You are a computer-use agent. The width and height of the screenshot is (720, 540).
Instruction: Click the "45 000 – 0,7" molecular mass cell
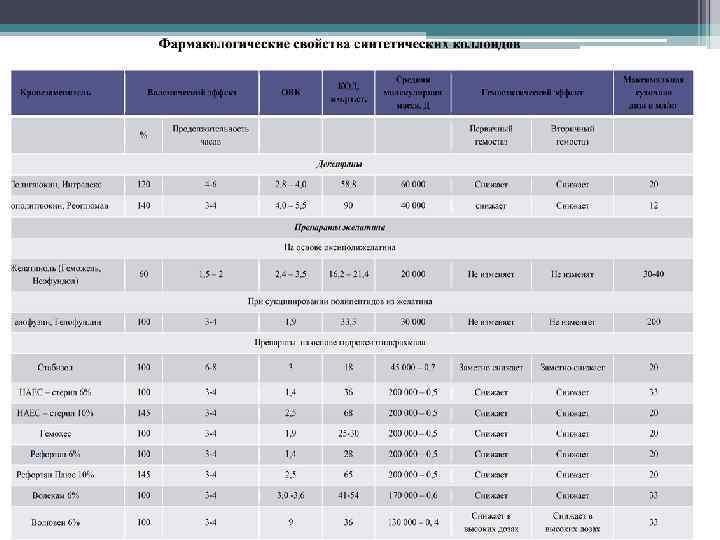pos(413,367)
